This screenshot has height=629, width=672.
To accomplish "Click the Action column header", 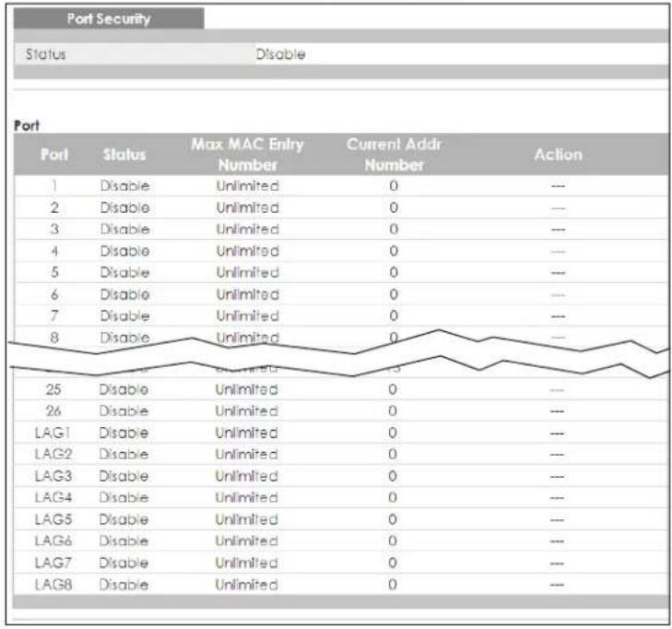I will pos(558,154).
